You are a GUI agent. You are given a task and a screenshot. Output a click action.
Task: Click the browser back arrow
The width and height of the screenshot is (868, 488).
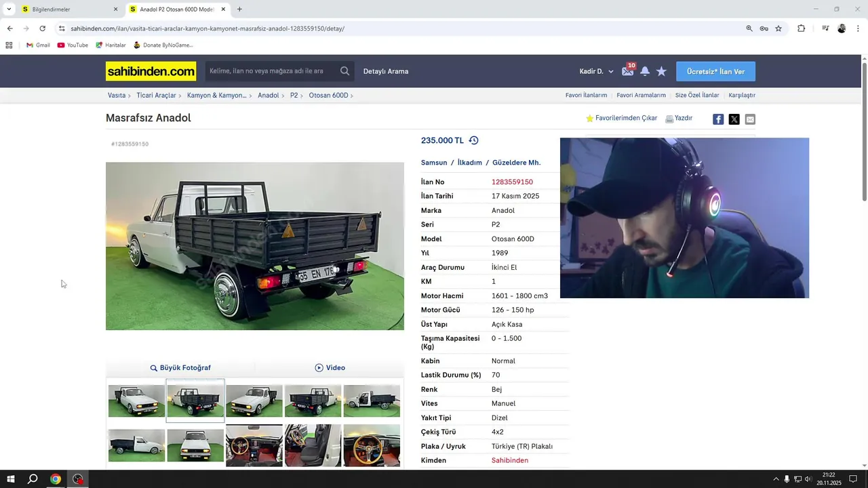[x=9, y=28]
